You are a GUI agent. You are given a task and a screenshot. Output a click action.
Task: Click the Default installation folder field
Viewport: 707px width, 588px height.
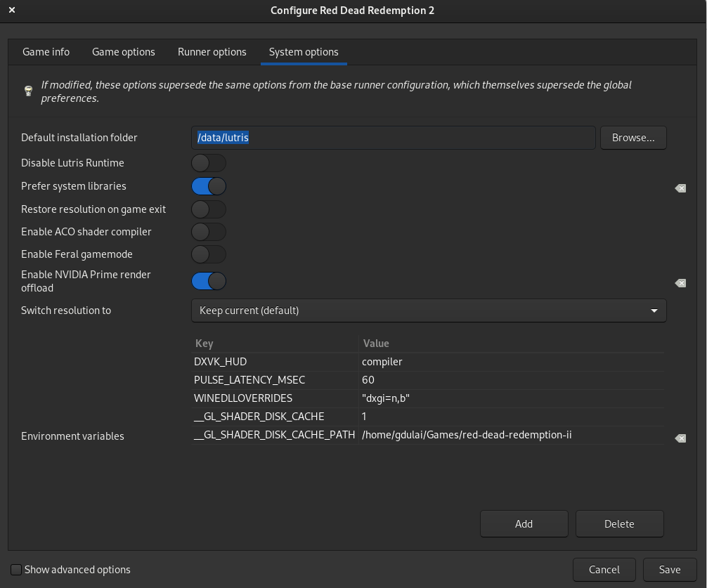(x=393, y=138)
